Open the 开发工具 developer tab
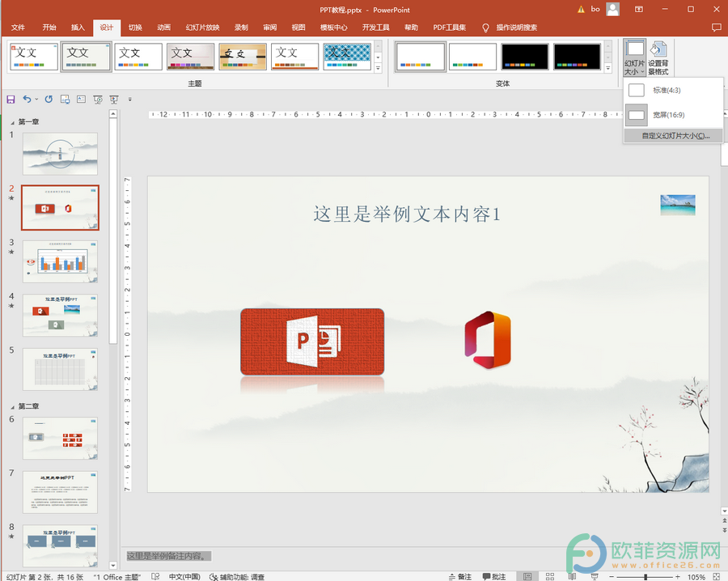Screen dimensions: 728x581 [x=375, y=28]
